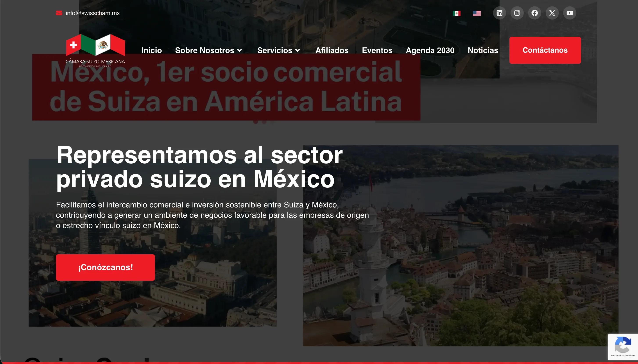
Task: Open the LinkedIn social icon
Action: [x=499, y=13]
